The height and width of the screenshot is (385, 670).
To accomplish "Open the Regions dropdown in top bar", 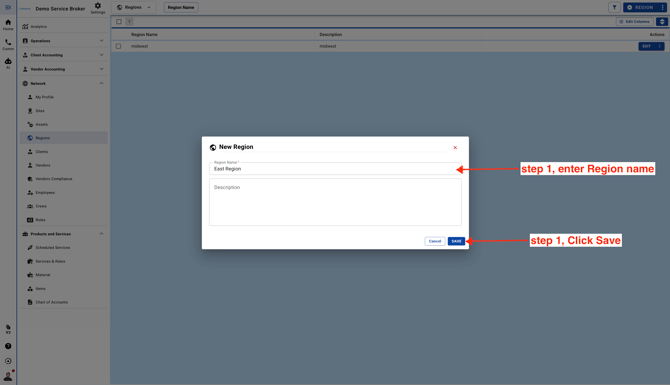I will (134, 7).
